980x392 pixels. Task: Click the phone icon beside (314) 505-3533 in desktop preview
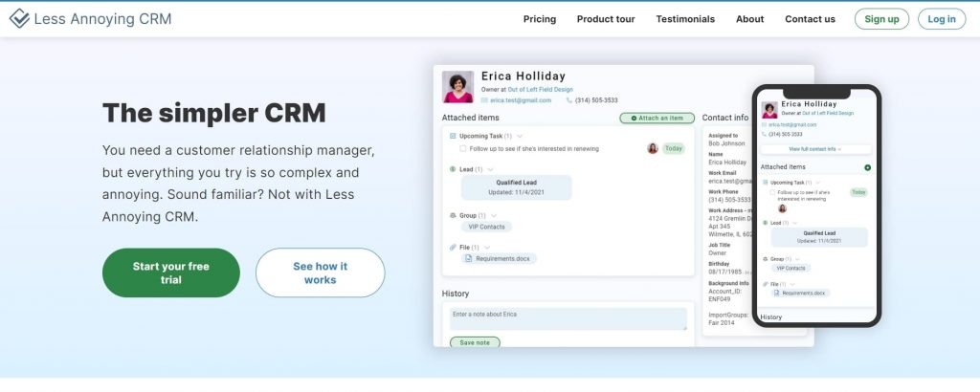[569, 99]
